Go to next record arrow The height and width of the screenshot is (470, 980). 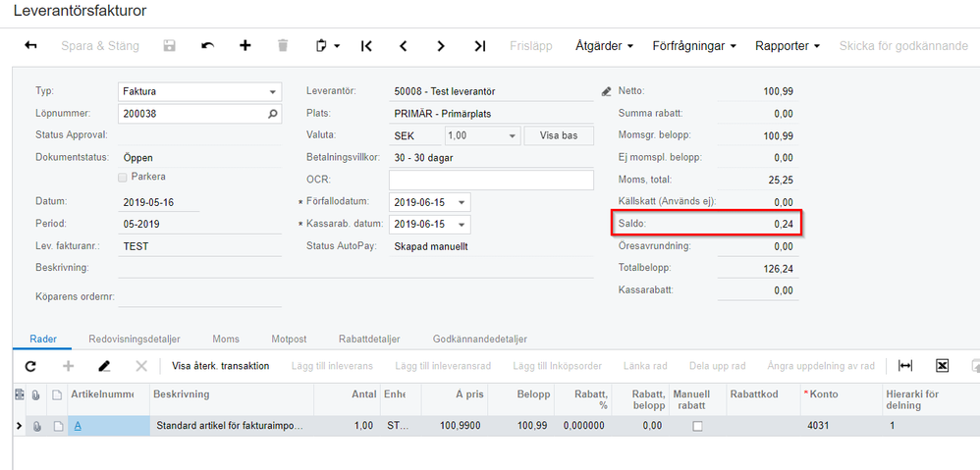tap(441, 45)
